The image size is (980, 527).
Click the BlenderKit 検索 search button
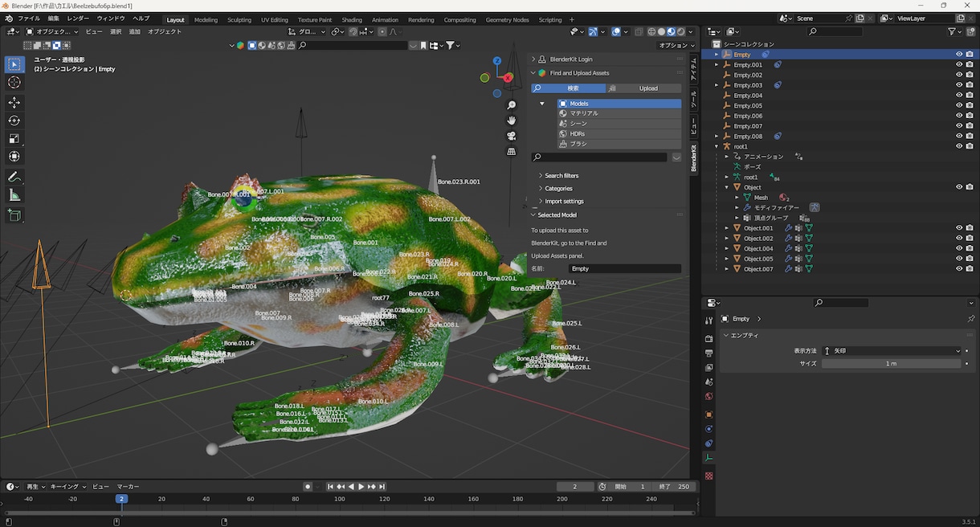[568, 88]
